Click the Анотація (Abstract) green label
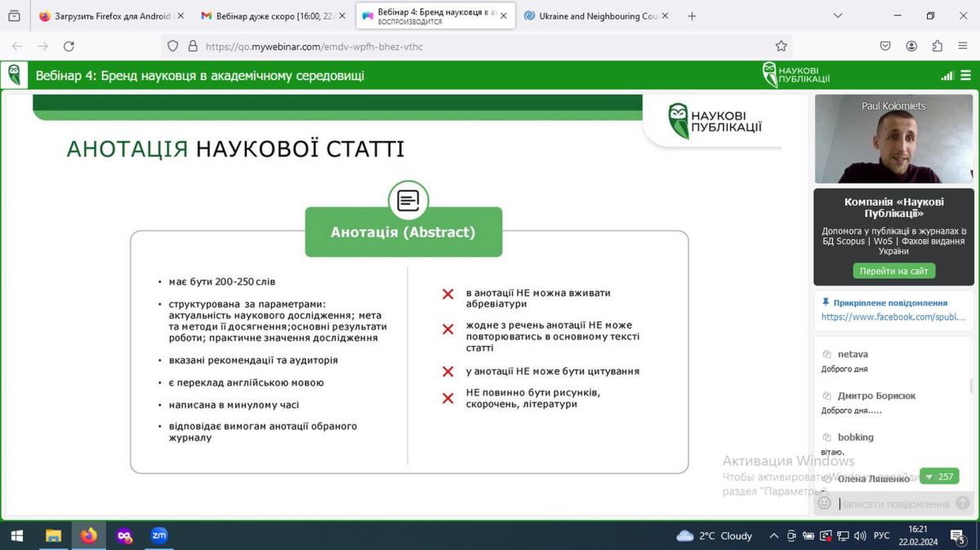 point(403,232)
